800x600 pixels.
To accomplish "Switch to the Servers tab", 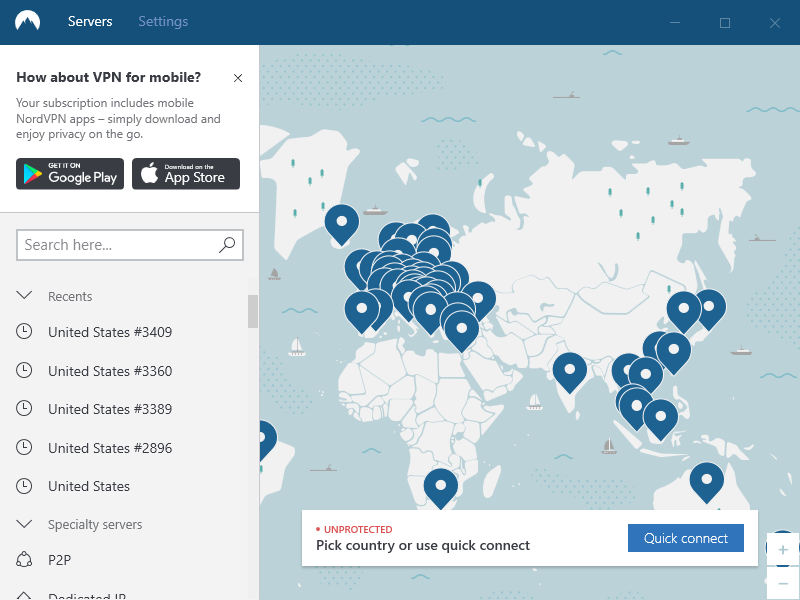I will point(90,22).
